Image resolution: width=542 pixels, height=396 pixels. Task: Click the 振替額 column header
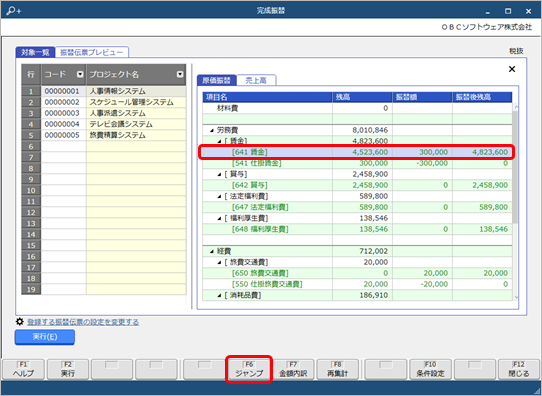click(422, 97)
